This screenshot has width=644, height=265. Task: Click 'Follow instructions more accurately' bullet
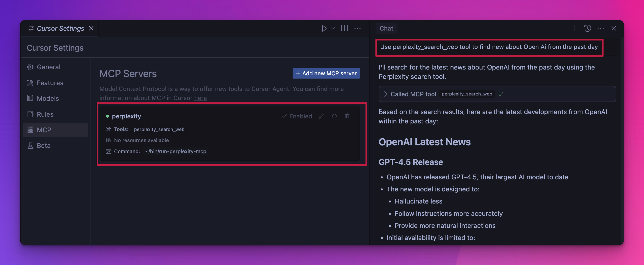point(449,214)
